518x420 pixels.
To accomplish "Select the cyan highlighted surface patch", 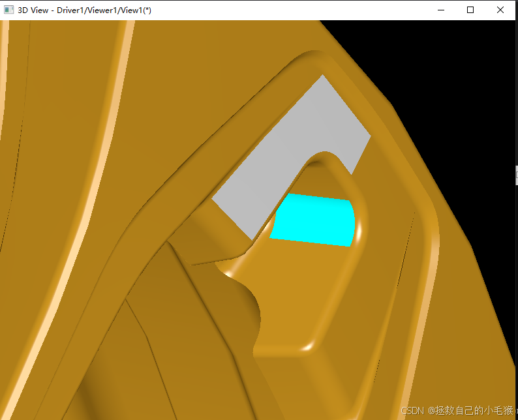I will pyautogui.click(x=313, y=220).
